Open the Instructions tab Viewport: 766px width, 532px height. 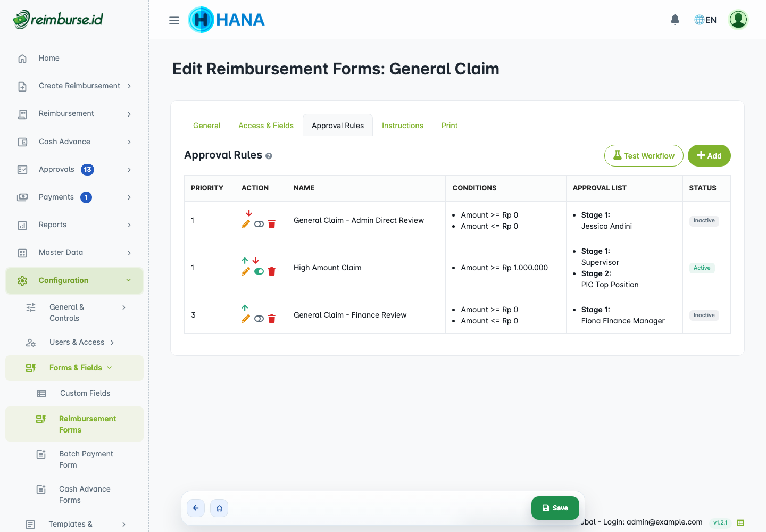pos(403,126)
